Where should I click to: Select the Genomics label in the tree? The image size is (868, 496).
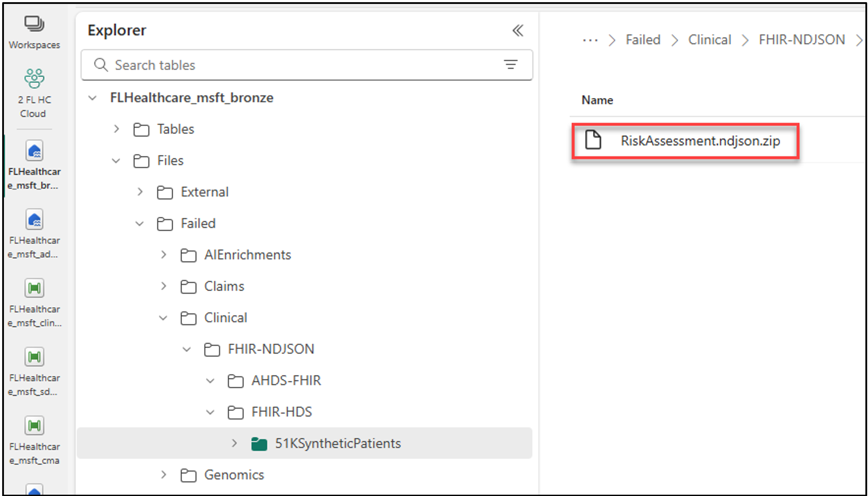tap(234, 475)
